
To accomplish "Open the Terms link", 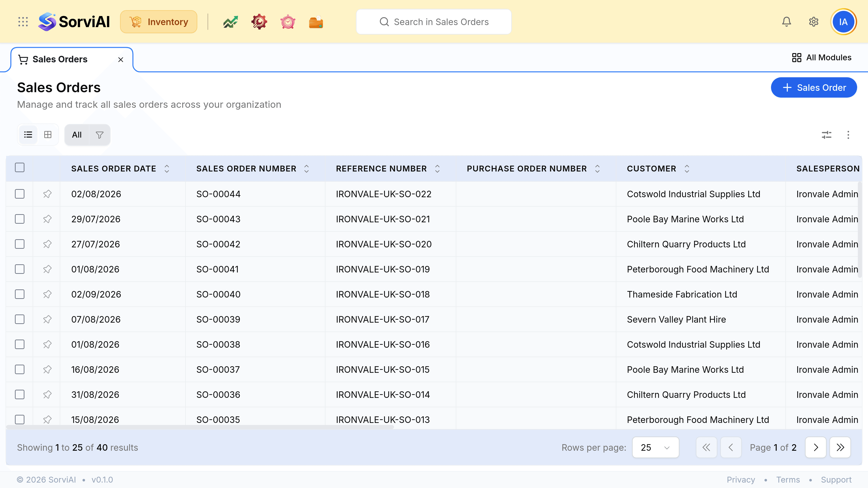I will click(x=788, y=480).
